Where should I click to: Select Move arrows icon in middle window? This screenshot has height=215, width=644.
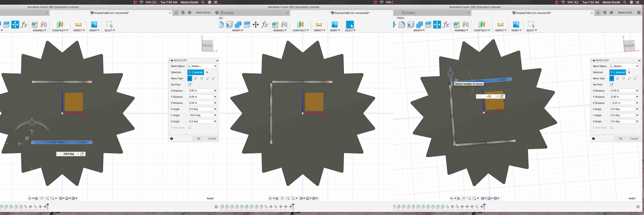256,25
